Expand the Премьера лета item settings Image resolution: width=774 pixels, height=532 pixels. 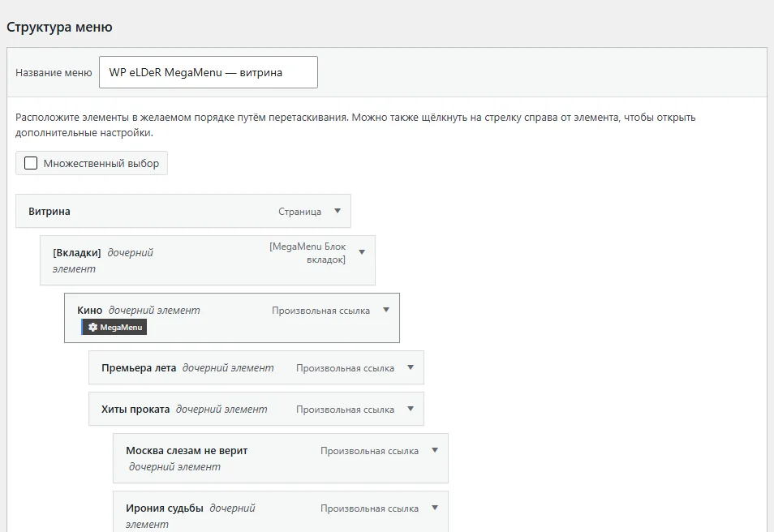(411, 367)
